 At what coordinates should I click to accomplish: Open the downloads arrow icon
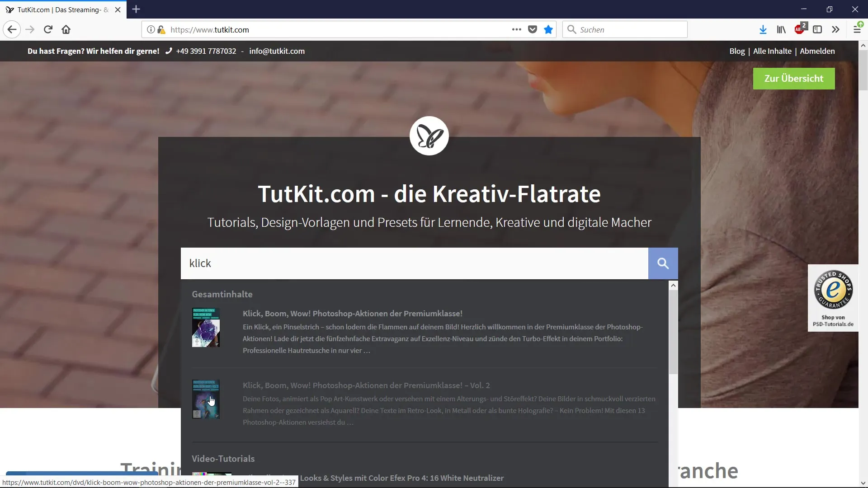click(763, 30)
